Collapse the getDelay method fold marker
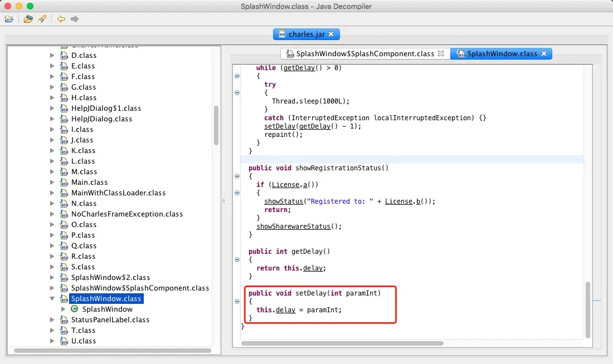This screenshot has height=364, width=613. [x=237, y=259]
